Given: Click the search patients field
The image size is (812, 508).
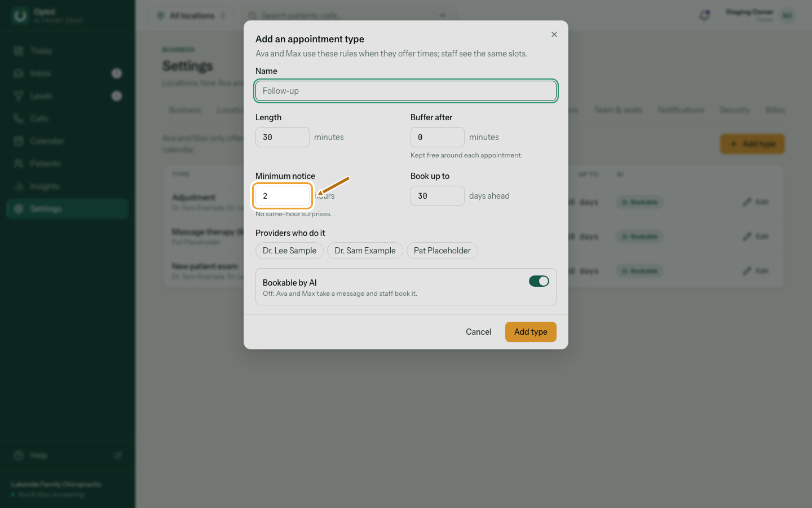Looking at the screenshot, I should point(350,16).
